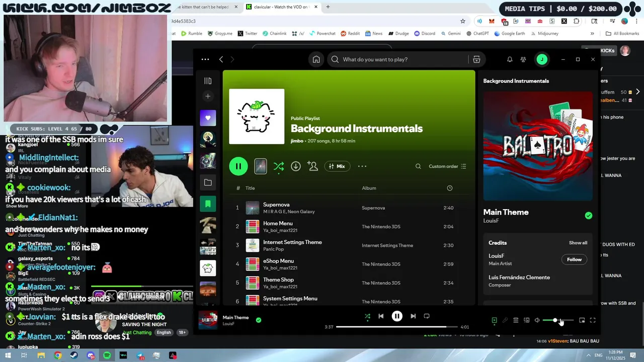
Task: Open Your Episodes green bookmark tile
Action: click(208, 204)
